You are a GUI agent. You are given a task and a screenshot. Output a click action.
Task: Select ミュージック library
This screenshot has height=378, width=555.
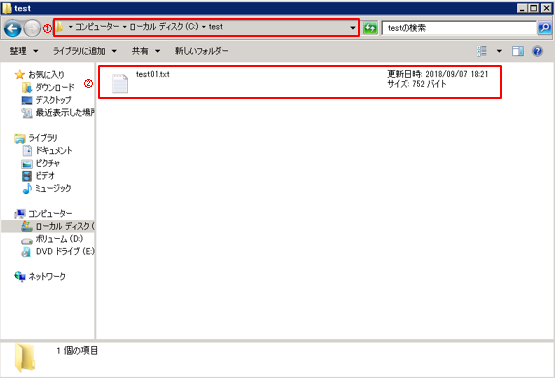[53, 189]
